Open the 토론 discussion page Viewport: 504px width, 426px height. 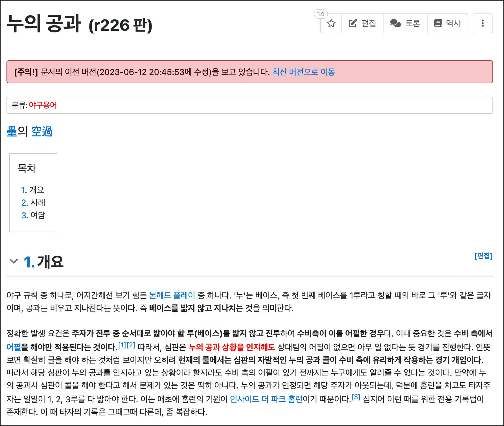405,23
